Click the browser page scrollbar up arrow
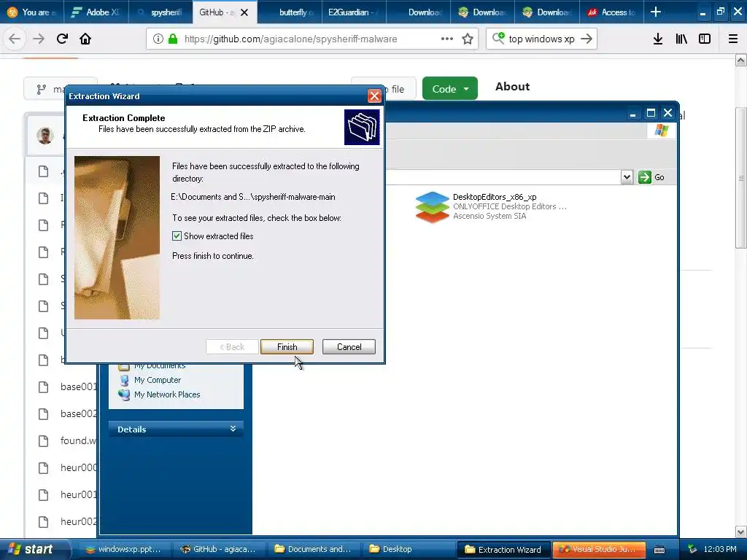Viewport: 747px width, 560px height. 740,61
